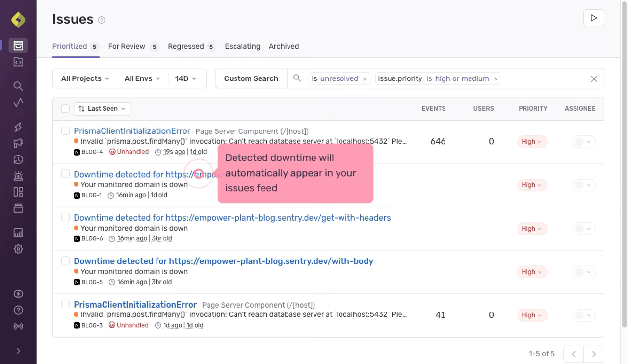628x364 pixels.
Task: Clear the entire search query
Action: click(x=594, y=79)
